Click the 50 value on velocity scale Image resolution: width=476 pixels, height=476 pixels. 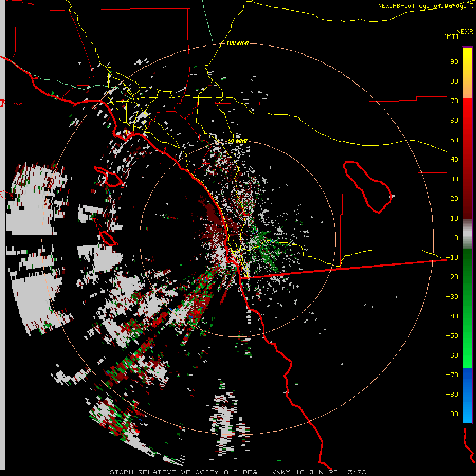pos(454,140)
